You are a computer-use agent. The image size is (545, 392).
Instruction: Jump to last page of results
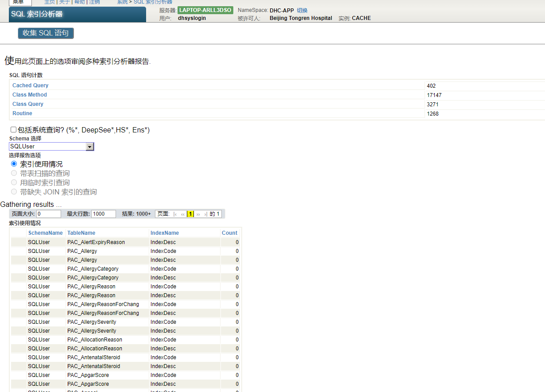pos(205,214)
